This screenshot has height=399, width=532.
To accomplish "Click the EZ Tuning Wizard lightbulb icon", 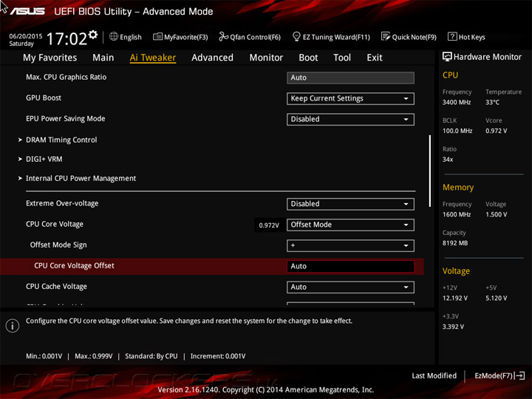I will 296,37.
